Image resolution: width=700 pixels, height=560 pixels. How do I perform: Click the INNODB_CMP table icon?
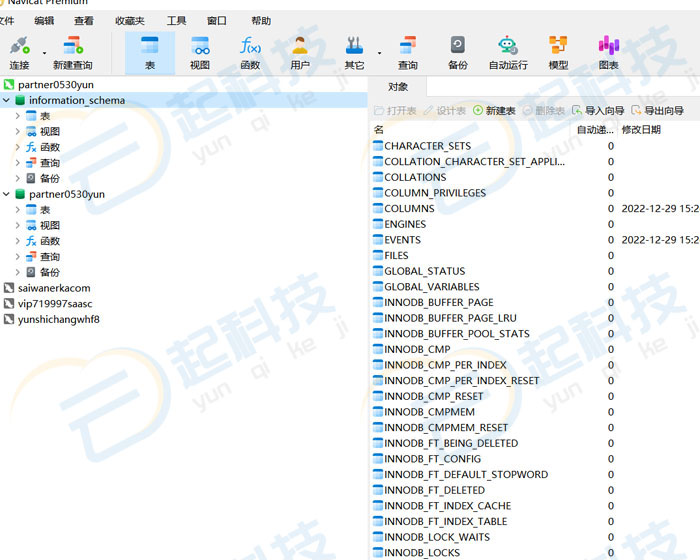click(x=378, y=349)
